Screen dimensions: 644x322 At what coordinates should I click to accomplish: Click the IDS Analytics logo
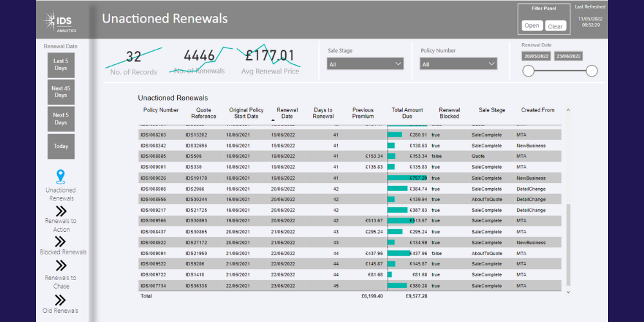[60, 21]
